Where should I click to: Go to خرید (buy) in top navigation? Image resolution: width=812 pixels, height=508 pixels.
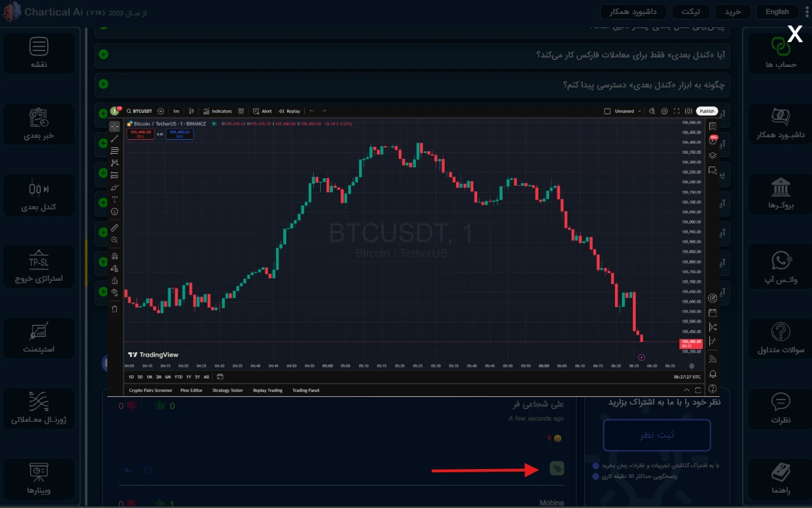(732, 11)
